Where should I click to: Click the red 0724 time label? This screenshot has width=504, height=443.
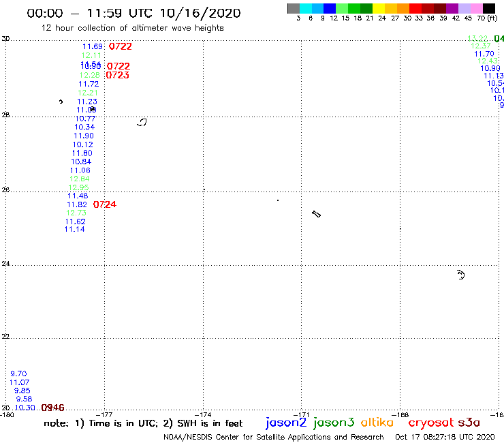pyautogui.click(x=105, y=204)
